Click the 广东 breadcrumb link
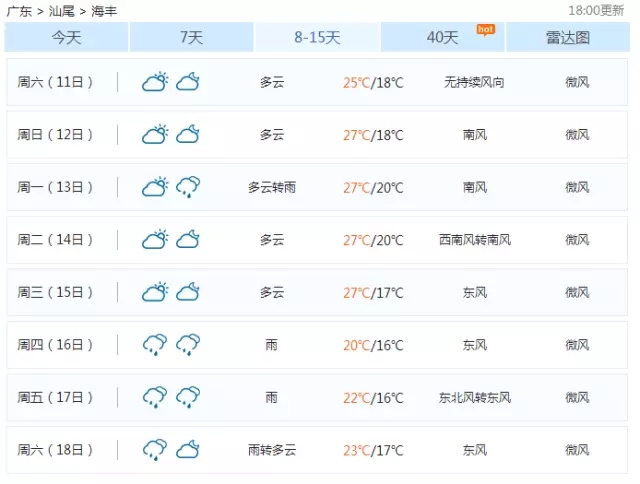 pyautogui.click(x=18, y=10)
